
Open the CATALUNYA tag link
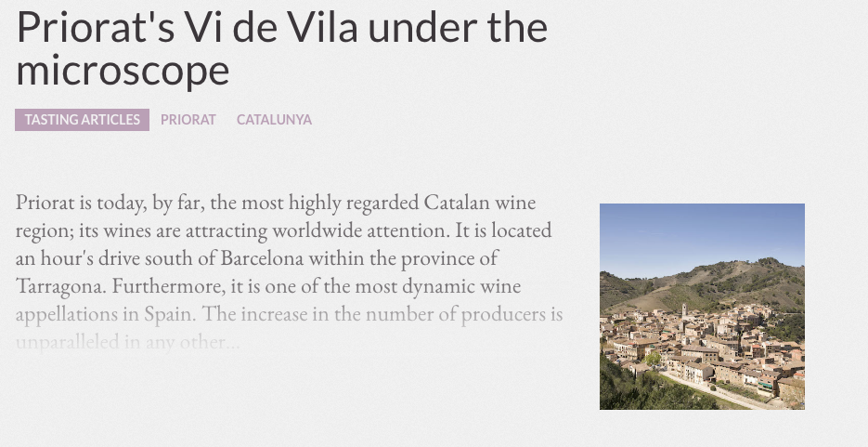[274, 120]
